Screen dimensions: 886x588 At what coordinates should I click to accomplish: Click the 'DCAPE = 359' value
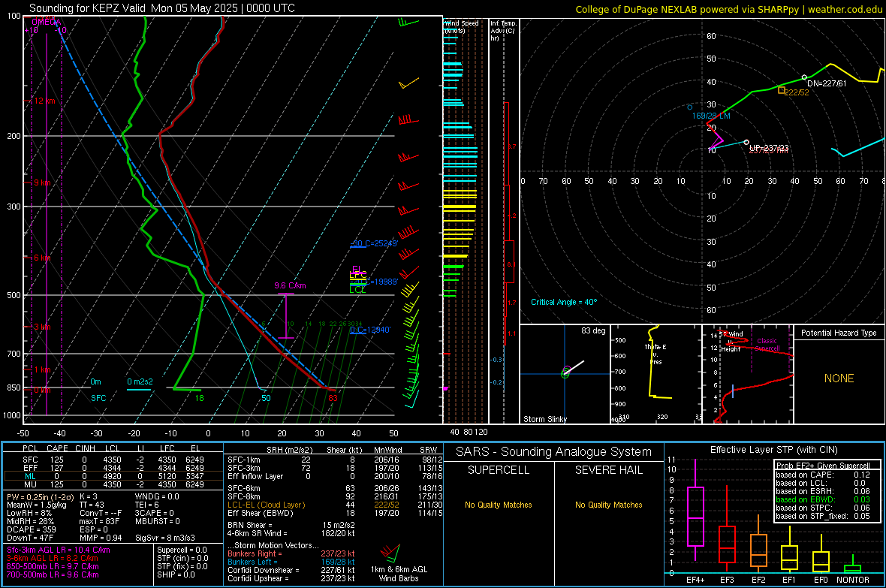coord(31,529)
